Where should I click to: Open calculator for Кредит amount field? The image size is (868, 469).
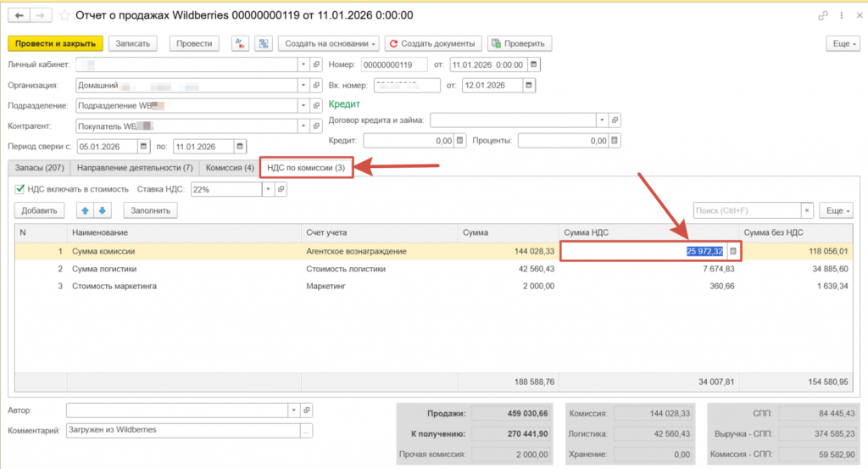[x=460, y=141]
